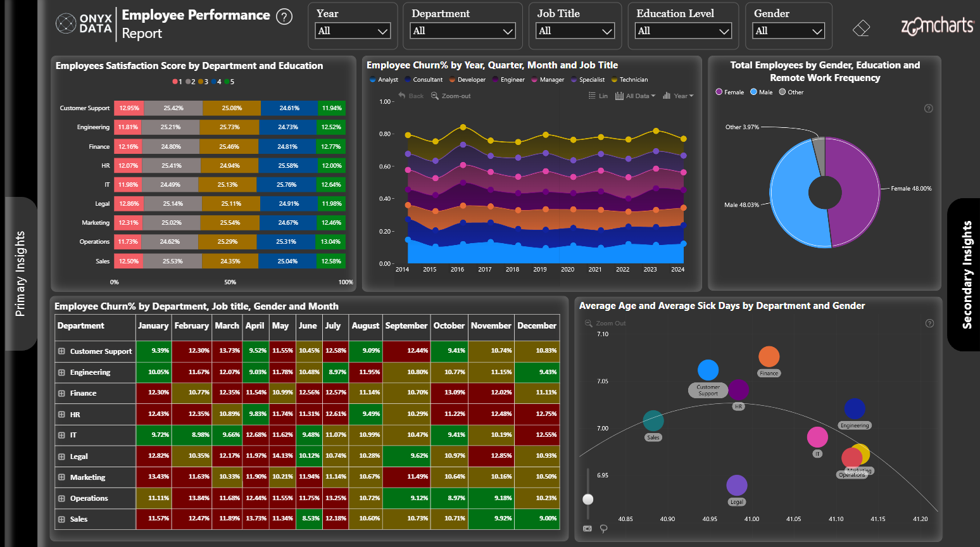
Task: Expand the Marketing row in the matrix
Action: (61, 477)
